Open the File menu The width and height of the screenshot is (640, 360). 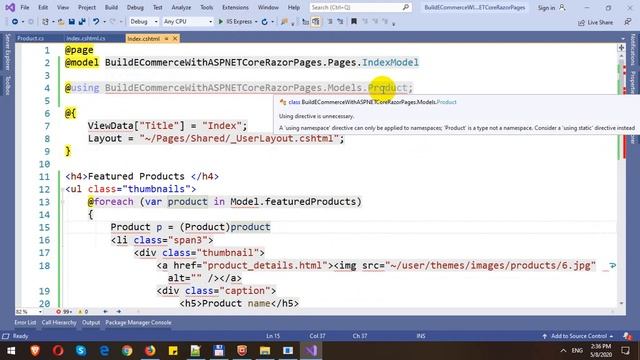pos(25,7)
